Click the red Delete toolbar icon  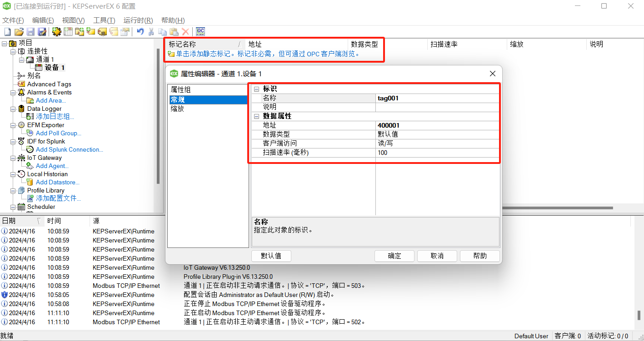click(x=185, y=32)
